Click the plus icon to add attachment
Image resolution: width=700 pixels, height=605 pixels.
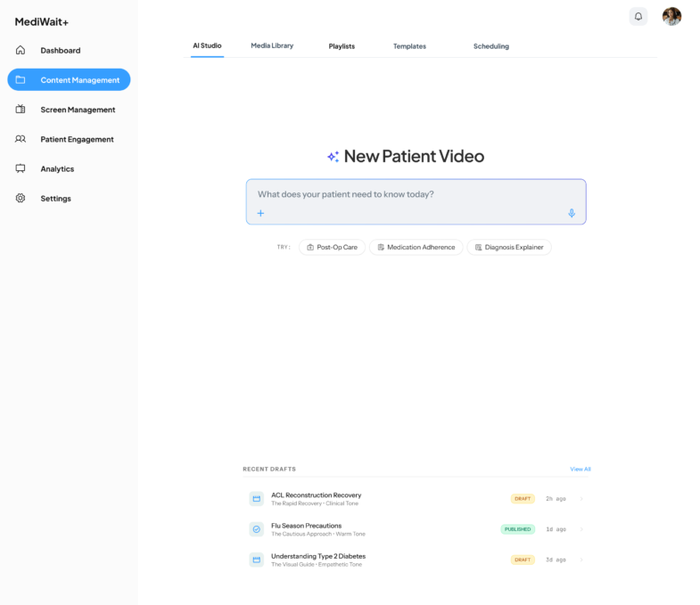point(261,213)
